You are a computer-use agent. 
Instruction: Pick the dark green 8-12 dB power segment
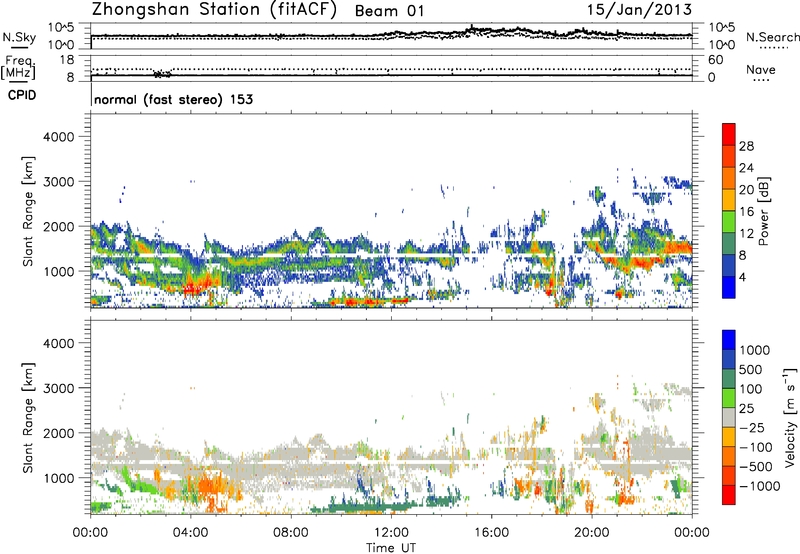pyautogui.click(x=729, y=244)
